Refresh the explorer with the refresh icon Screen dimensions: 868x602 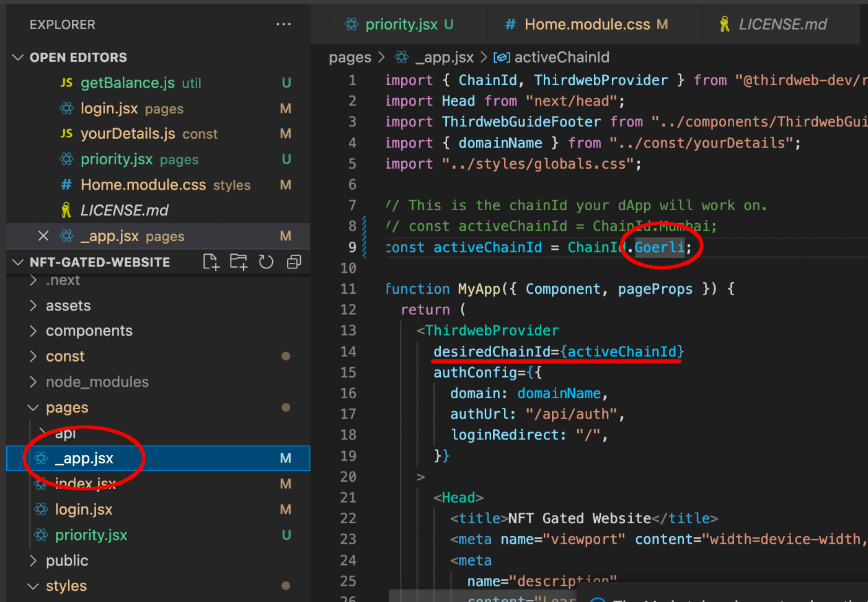266,262
